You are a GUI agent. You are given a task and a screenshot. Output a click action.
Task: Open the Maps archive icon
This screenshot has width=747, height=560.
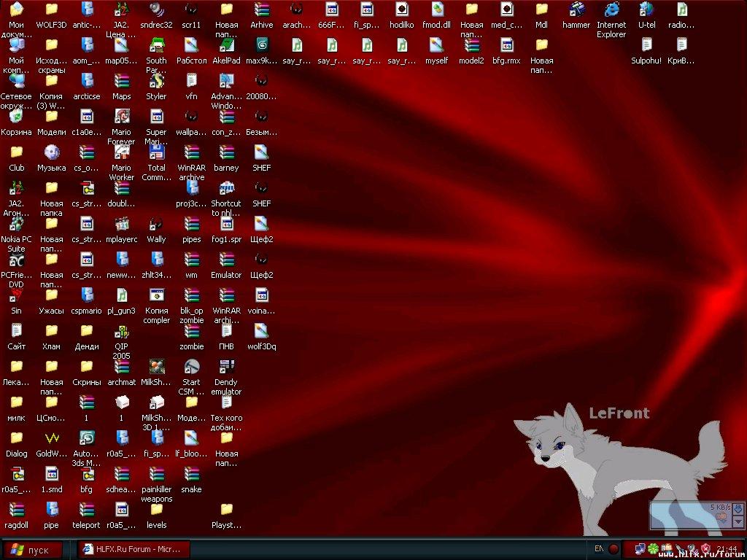coord(122,81)
